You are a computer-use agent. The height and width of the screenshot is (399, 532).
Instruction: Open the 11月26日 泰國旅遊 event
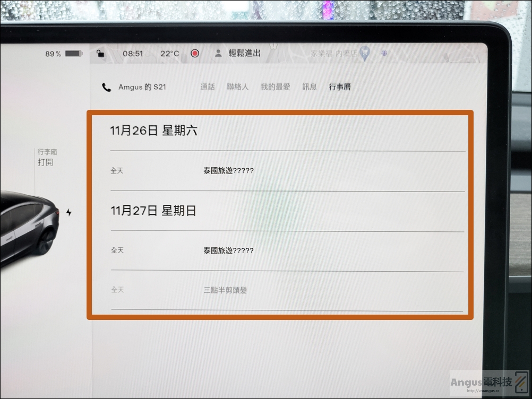point(288,171)
